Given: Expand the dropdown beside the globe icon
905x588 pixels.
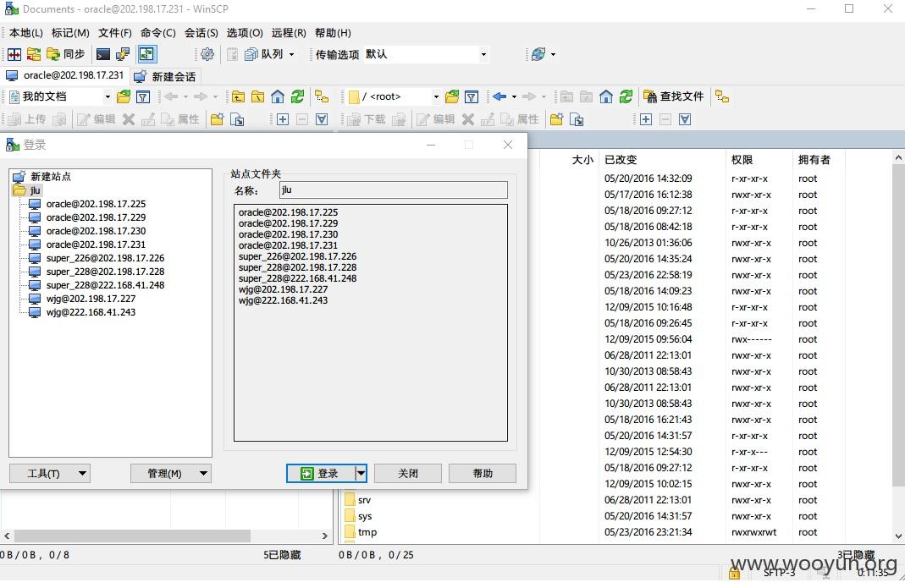Looking at the screenshot, I should 553,54.
